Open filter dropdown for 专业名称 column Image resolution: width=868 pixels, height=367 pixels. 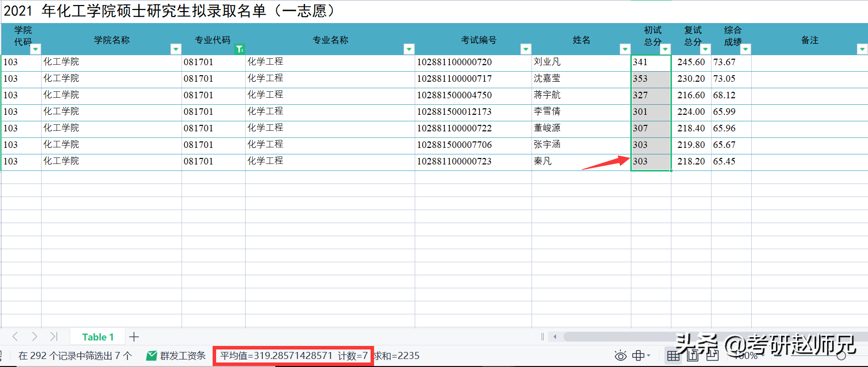[x=409, y=49]
